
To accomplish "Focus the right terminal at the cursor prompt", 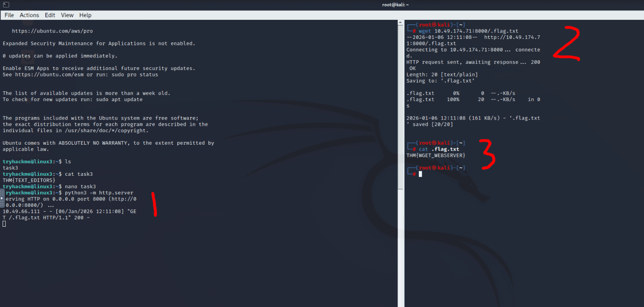I will coord(420,174).
